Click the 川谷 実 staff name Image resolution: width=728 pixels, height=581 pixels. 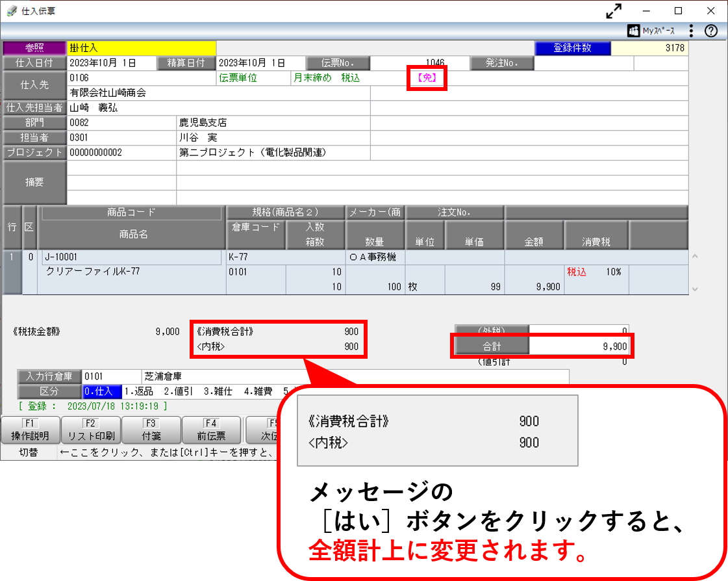pos(198,138)
